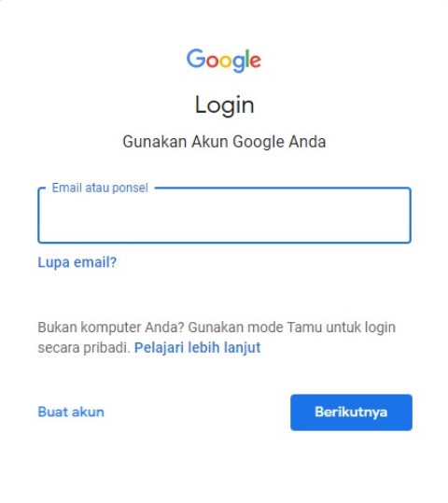Click the lowercase blue g in logo
The image size is (448, 503).
239,63
